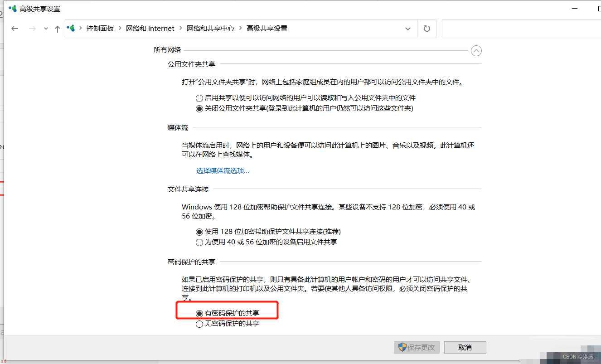Open 控制面板 breadcrumb item
Screen dimensions: 601x364
click(x=100, y=29)
